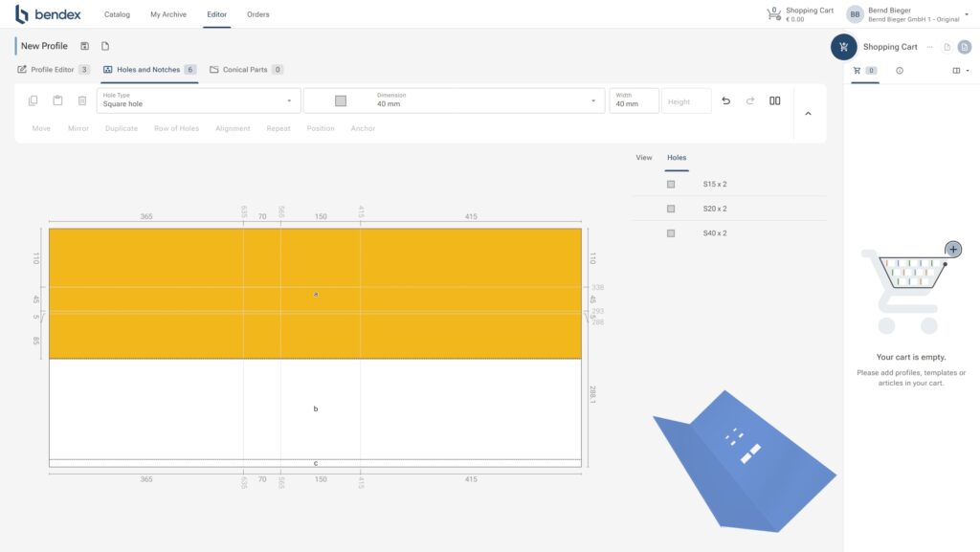The height and width of the screenshot is (552, 980).
Task: Click the undo arrow icon
Action: click(725, 100)
